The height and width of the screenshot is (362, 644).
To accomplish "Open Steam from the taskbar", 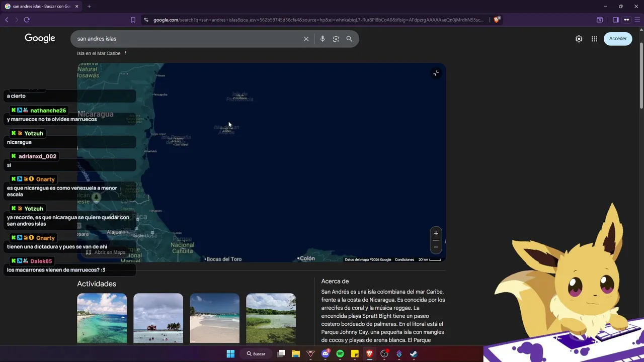I will (414, 354).
